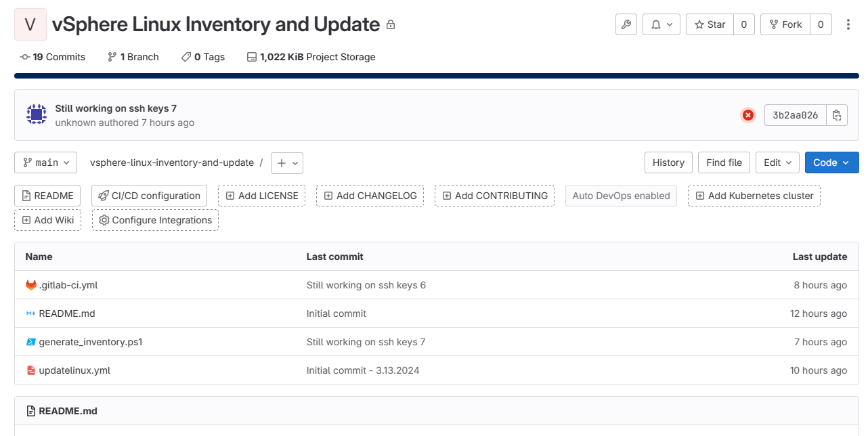This screenshot has width=868, height=436.
Task: Open the .gitlab-ci.yml file
Action: [68, 285]
